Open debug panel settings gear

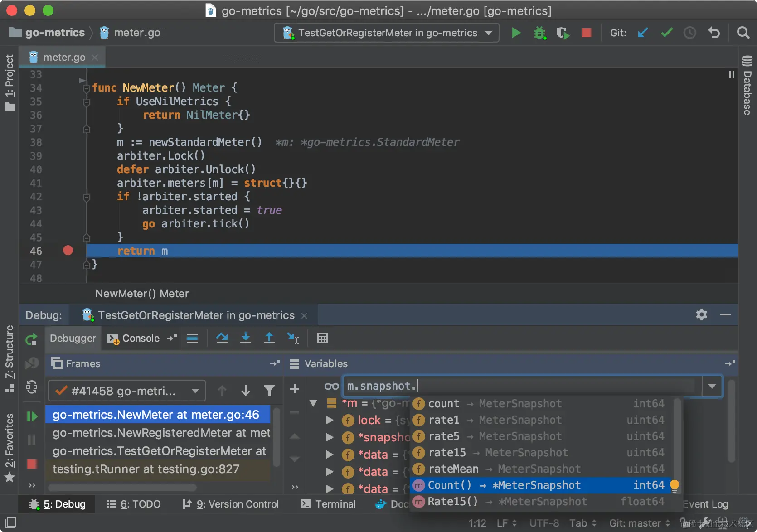(701, 314)
